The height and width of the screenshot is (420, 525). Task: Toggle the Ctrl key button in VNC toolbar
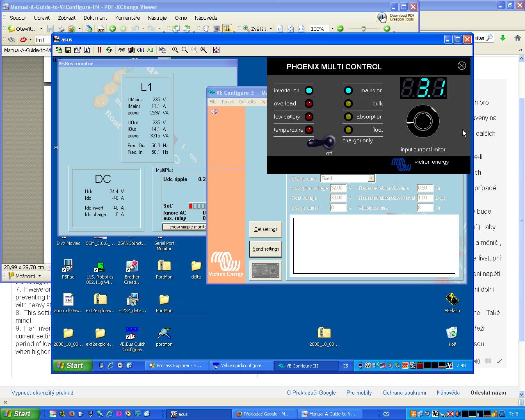(x=141, y=50)
